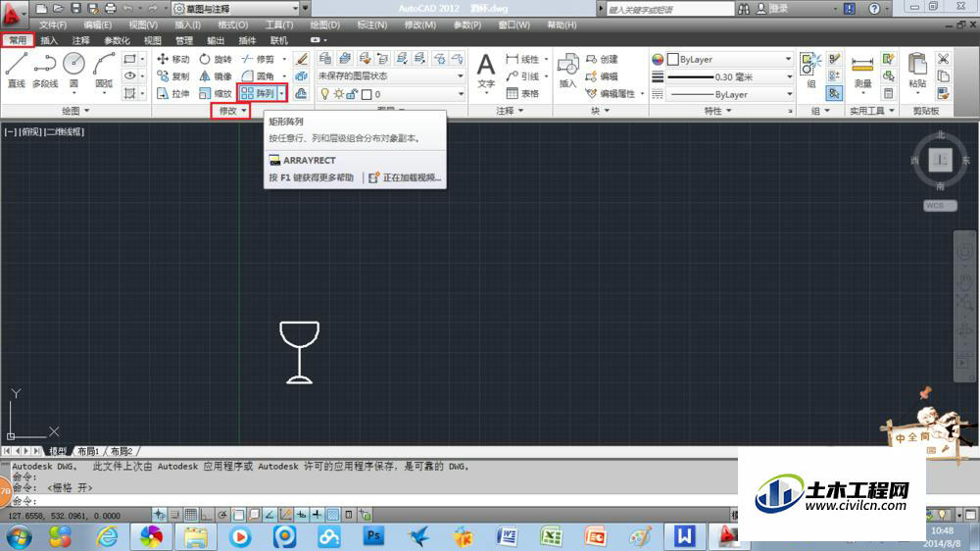Click the Copy (复制) tool
The height and width of the screenshot is (551, 980).
pos(173,76)
